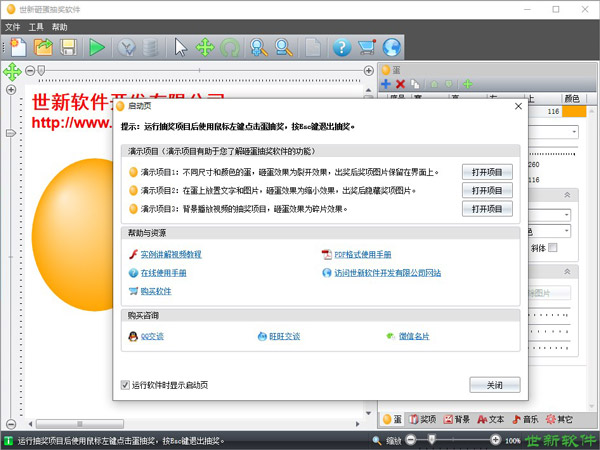Click the orange egg on the canvas
This screenshot has height=450, width=600.
(73, 234)
